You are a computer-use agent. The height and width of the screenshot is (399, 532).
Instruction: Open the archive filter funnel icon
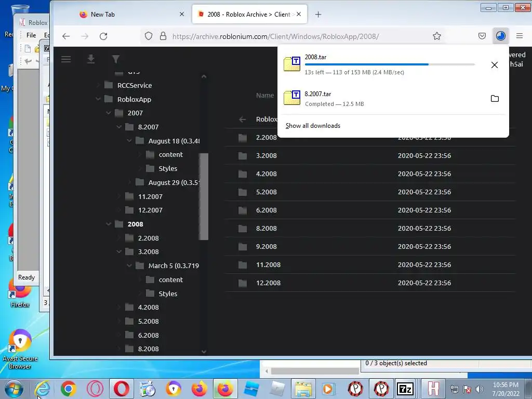pyautogui.click(x=116, y=59)
